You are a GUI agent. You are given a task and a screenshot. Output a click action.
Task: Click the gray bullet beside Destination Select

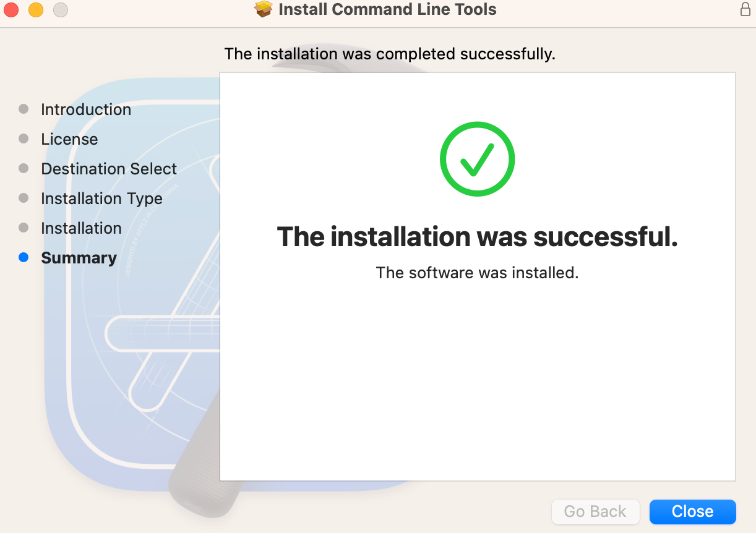(x=24, y=169)
